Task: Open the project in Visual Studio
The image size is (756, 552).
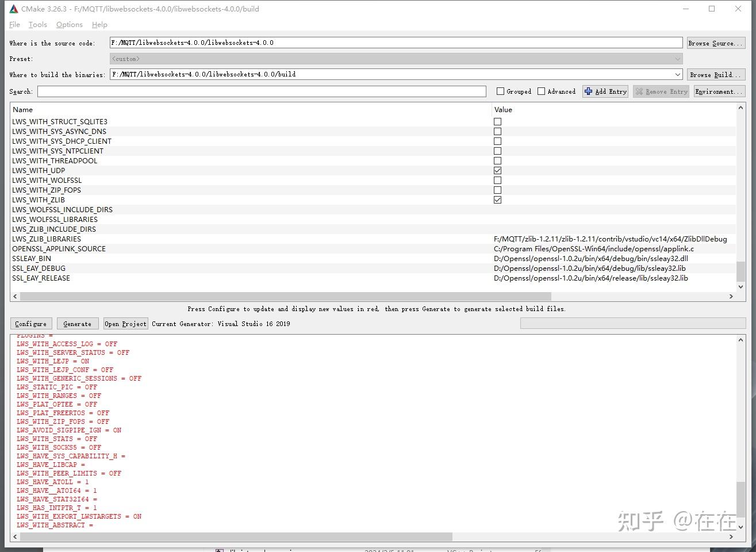Action: [125, 323]
